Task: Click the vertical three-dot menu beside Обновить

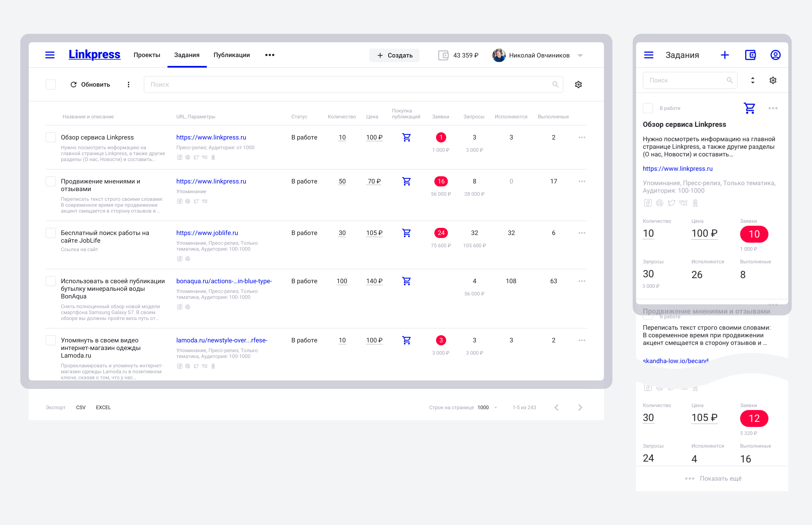Action: (129, 85)
